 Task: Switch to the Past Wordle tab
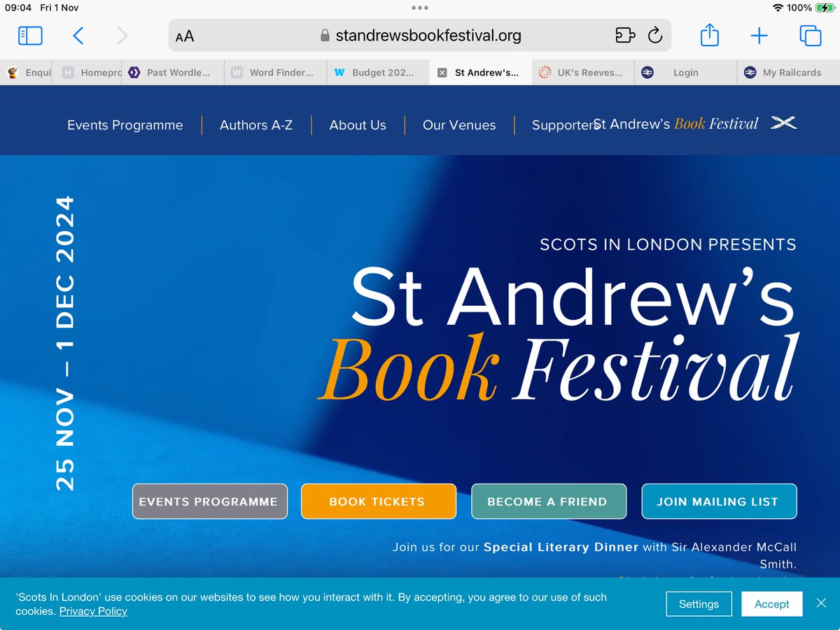coord(174,72)
